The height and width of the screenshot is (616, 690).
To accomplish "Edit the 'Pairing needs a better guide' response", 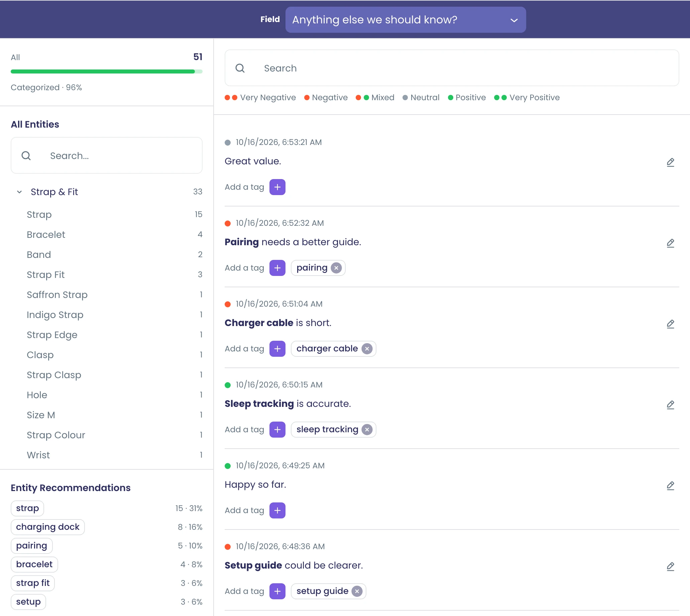I will (670, 243).
